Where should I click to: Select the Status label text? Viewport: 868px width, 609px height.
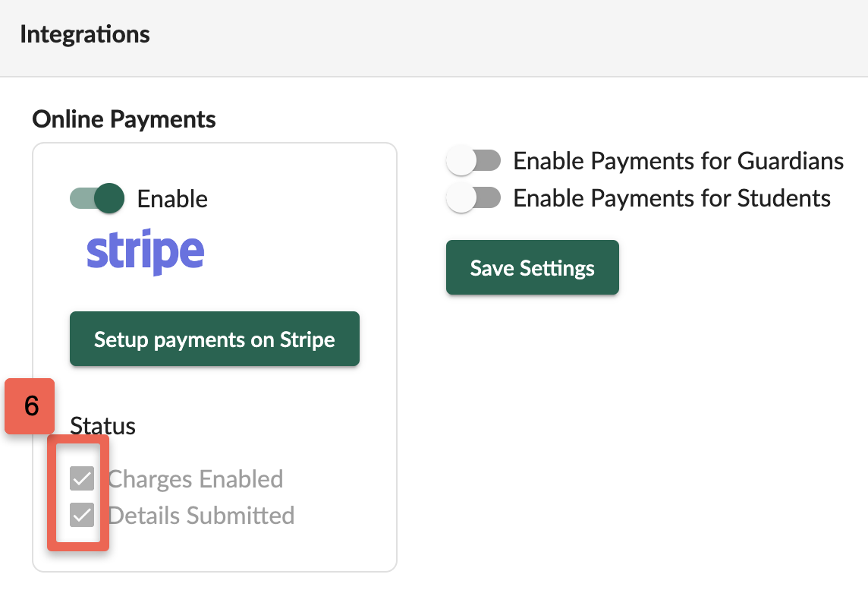103,425
